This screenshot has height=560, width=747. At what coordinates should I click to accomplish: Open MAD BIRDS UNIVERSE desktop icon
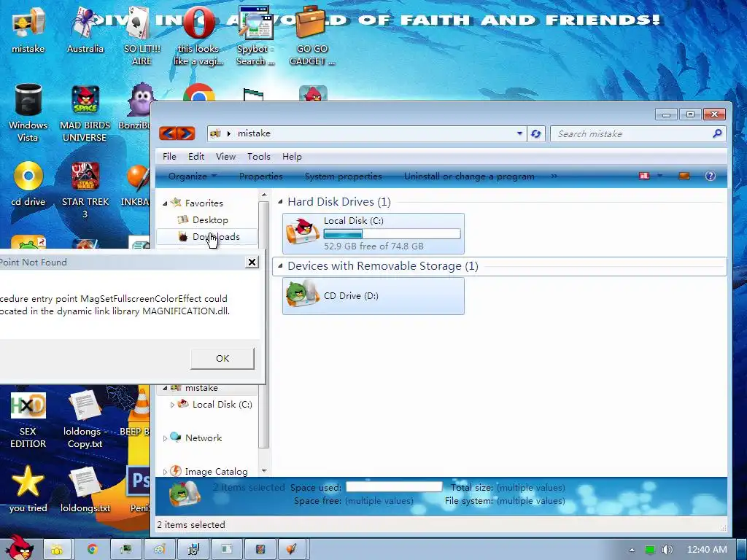point(85,113)
